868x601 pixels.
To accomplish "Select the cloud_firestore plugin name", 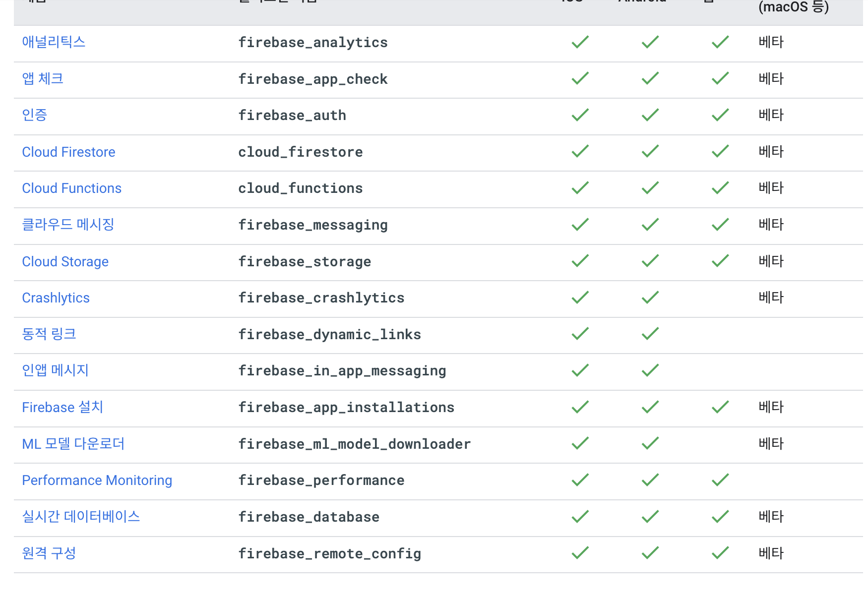I will point(301,152).
